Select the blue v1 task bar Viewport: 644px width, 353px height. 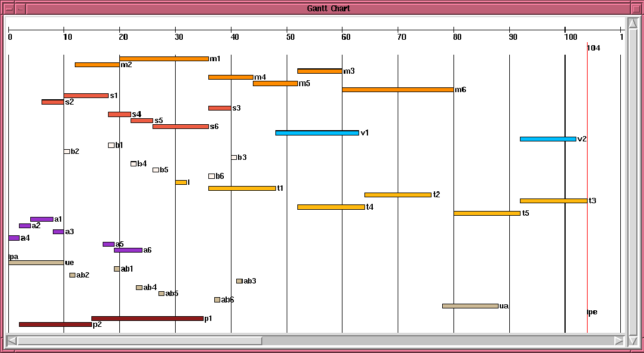317,133
